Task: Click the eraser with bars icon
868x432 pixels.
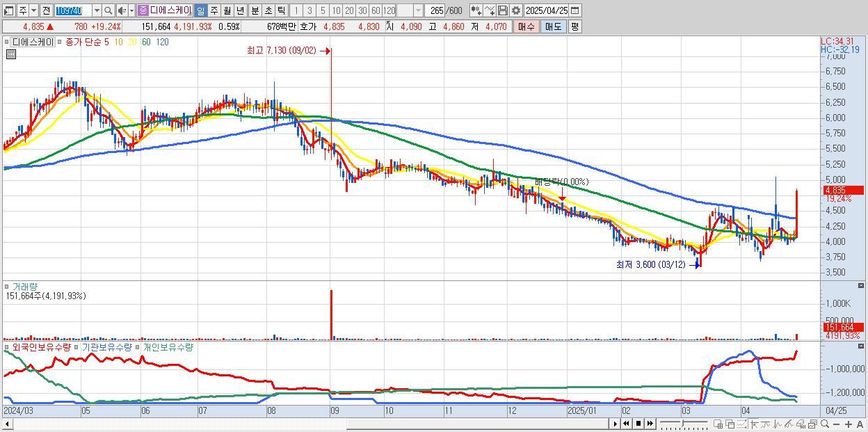Action: [x=801, y=424]
